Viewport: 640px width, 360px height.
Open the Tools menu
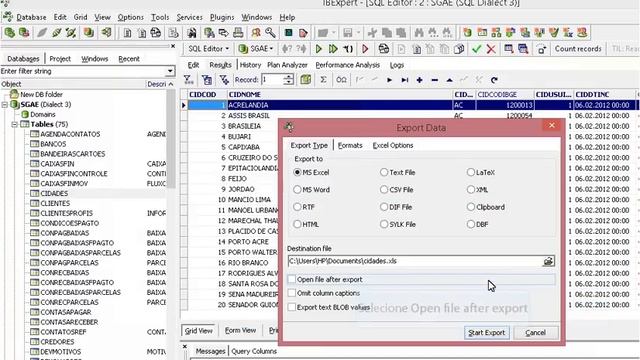click(x=160, y=18)
